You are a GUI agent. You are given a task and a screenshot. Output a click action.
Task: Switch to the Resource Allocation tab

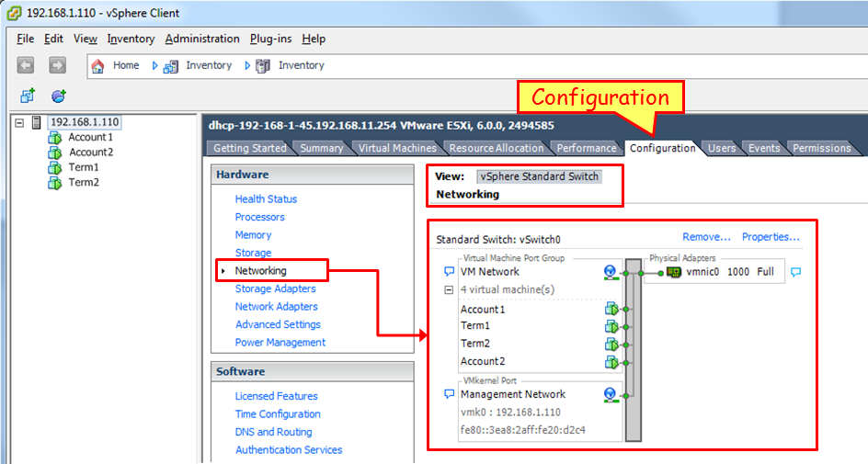(x=497, y=148)
